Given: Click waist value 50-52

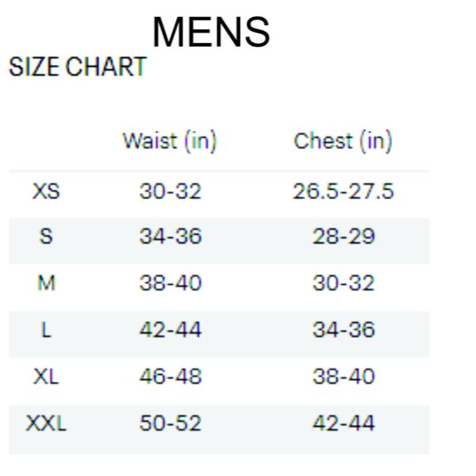Looking at the screenshot, I should click(x=171, y=423).
